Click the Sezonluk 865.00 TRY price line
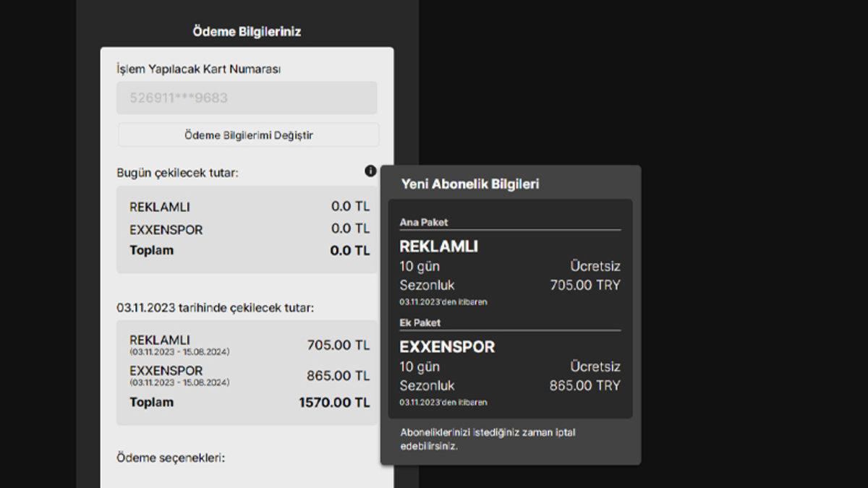The height and width of the screenshot is (488, 868). point(509,386)
